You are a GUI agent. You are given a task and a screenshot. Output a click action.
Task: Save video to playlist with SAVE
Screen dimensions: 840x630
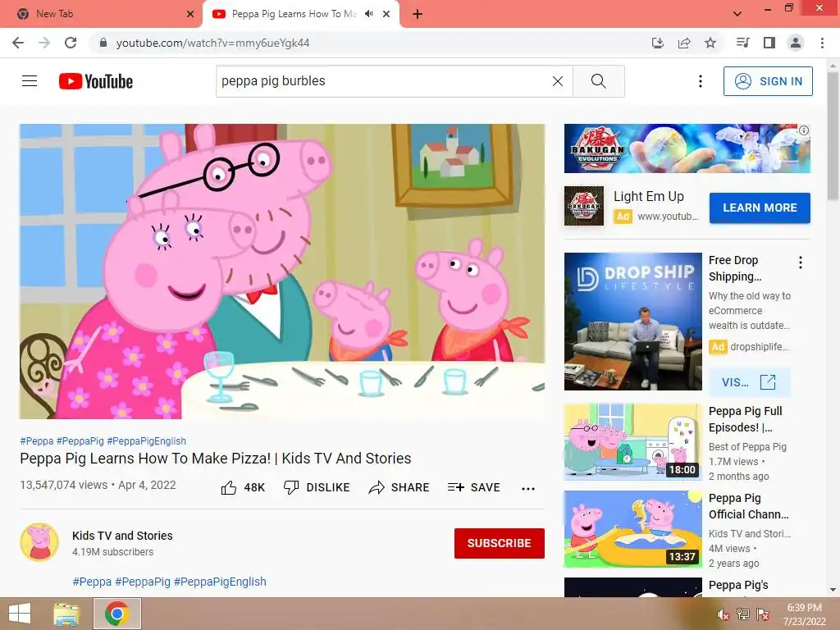click(473, 487)
